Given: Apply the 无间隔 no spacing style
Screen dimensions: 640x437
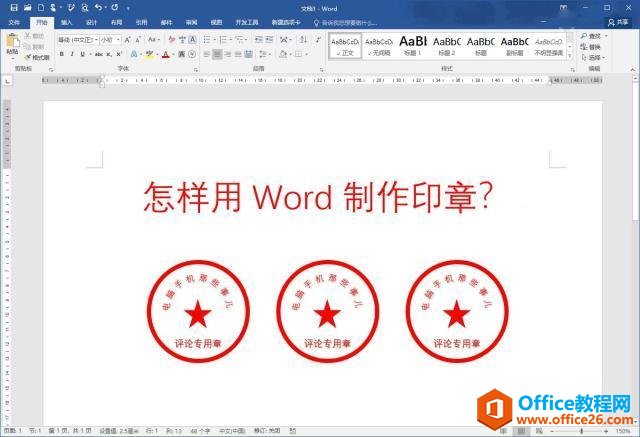Looking at the screenshot, I should point(379,46).
